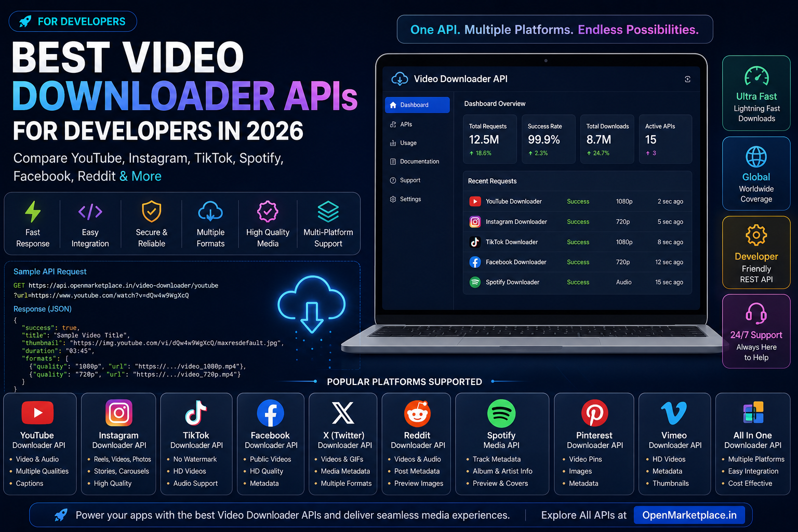Open the Usage sidebar item
Screen dimensions: 798x532
[417, 143]
